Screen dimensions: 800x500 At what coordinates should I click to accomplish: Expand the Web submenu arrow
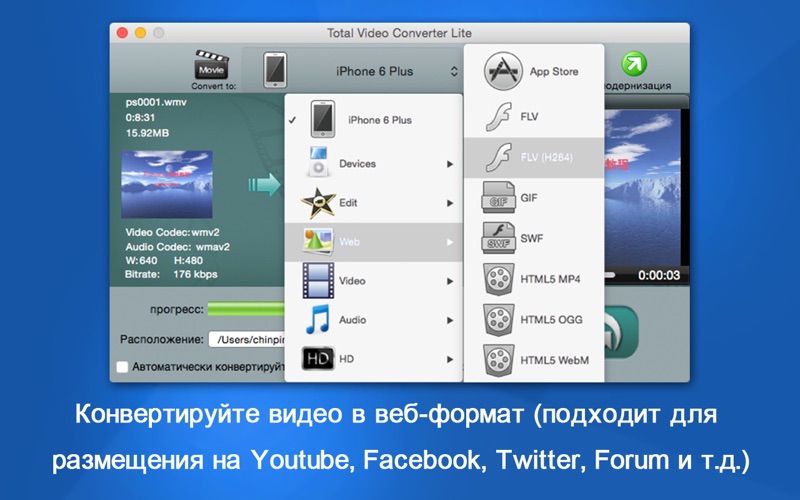pyautogui.click(x=449, y=242)
